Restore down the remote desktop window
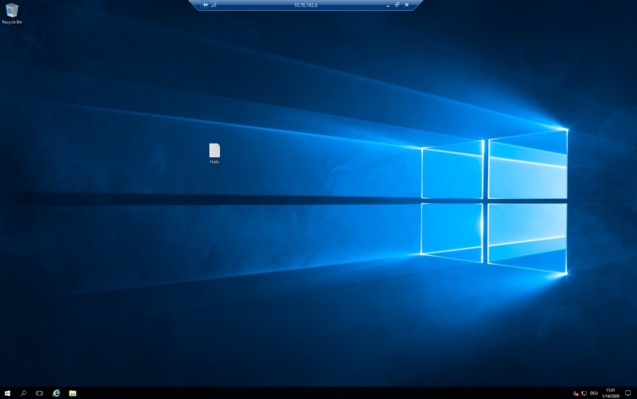The image size is (637, 399). (x=397, y=5)
